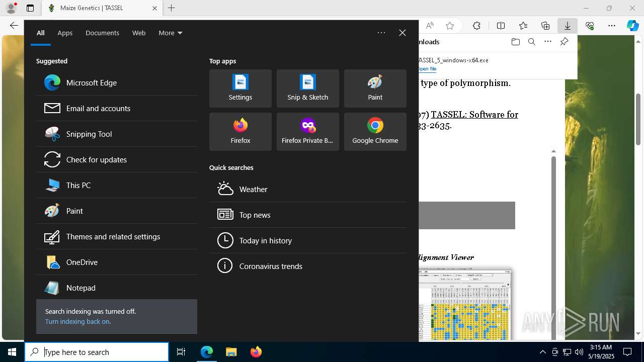Show clock and calendar flyout
Screen dimensions: 644x362
pos(602,352)
